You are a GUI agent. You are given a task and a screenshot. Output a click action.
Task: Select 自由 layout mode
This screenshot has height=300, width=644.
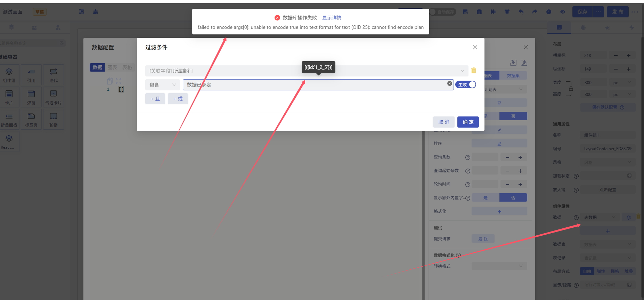tap(587, 271)
